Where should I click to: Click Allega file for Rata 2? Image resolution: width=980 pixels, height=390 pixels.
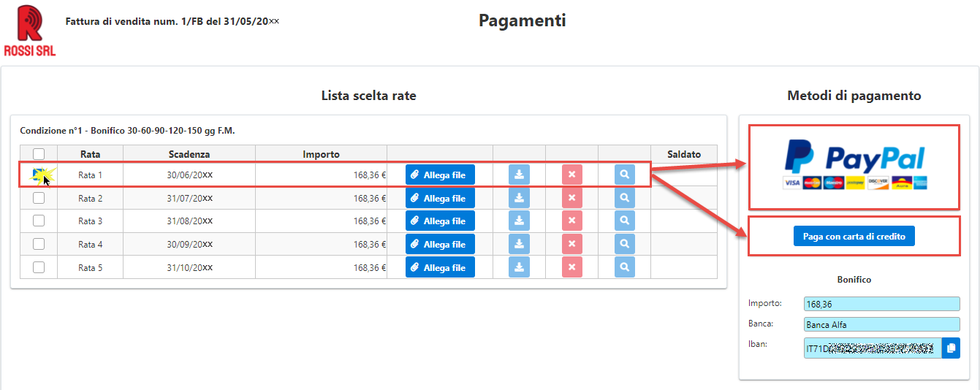(440, 198)
